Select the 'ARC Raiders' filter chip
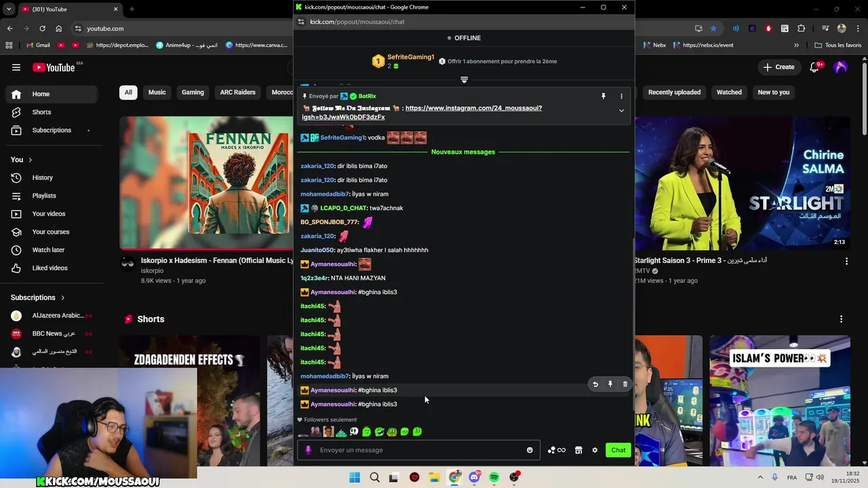Screen dimensions: 868x488 pyautogui.click(x=237, y=92)
